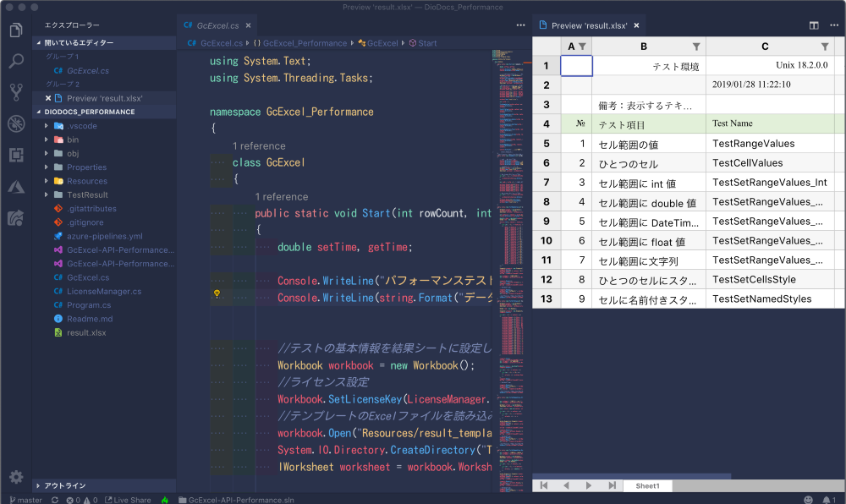The image size is (846, 504).
Task: Click the '1 reference' CodeLens above Start method
Action: [x=282, y=197]
